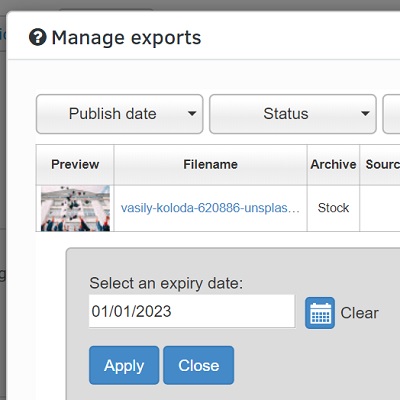Click the Manage exports title
This screenshot has height=400, width=400.
pos(126,37)
